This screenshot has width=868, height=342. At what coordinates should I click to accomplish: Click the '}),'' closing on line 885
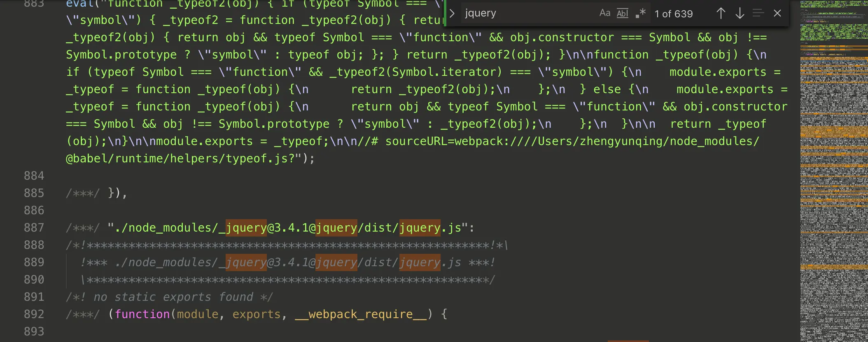pos(117,193)
